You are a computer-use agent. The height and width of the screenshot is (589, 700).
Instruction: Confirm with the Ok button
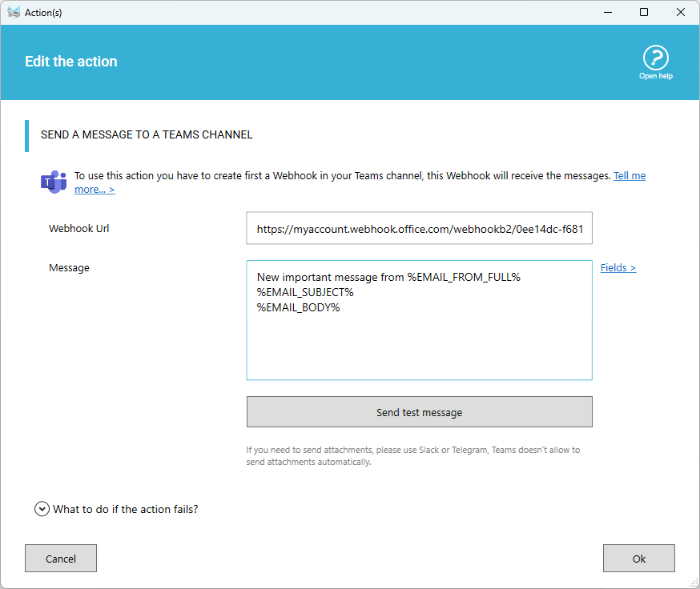[x=639, y=559]
